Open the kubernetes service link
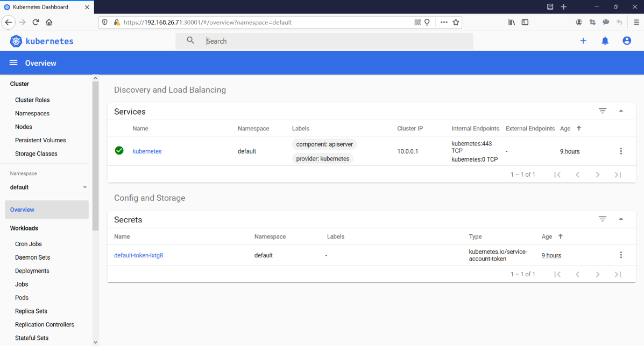 pos(147,151)
